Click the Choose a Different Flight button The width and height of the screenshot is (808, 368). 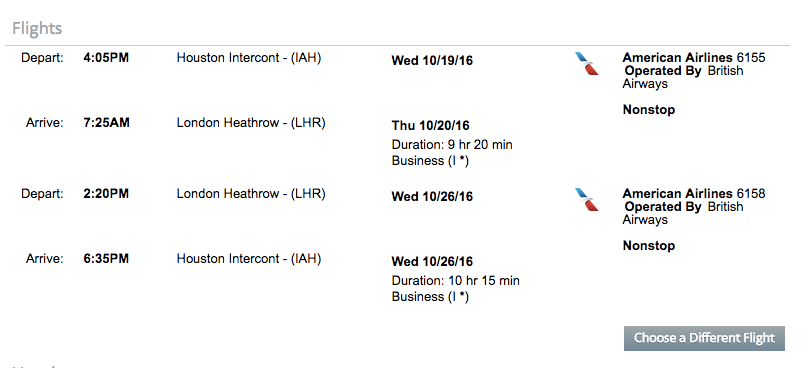point(704,338)
